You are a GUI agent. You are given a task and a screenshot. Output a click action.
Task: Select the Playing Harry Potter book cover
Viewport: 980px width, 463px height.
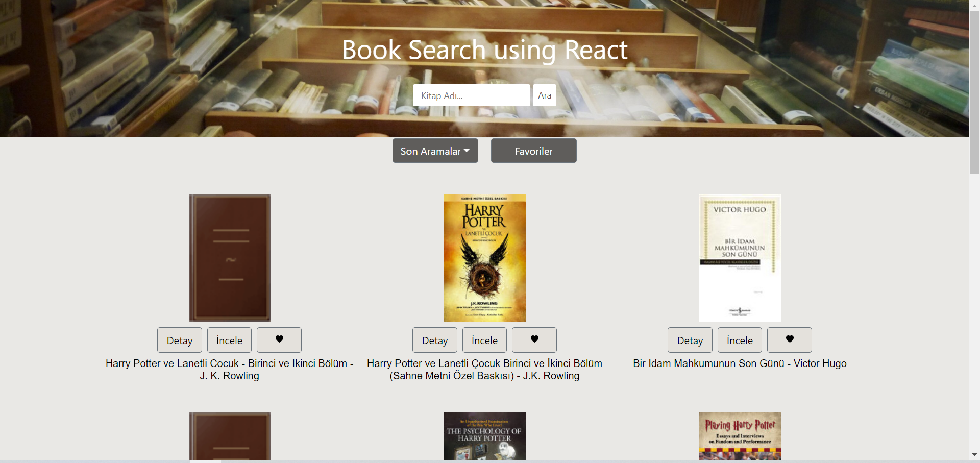tap(740, 436)
